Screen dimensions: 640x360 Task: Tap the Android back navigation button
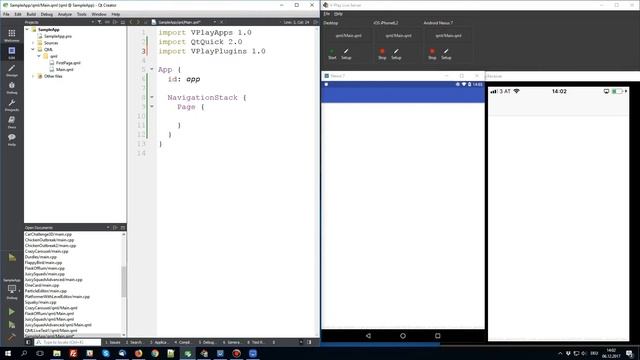[x=368, y=336]
